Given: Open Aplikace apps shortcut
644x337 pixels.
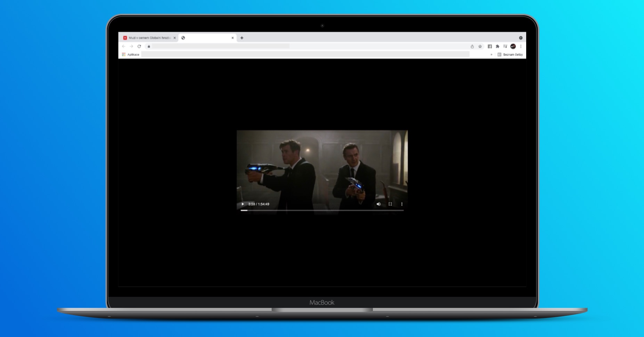Looking at the screenshot, I should [x=131, y=55].
